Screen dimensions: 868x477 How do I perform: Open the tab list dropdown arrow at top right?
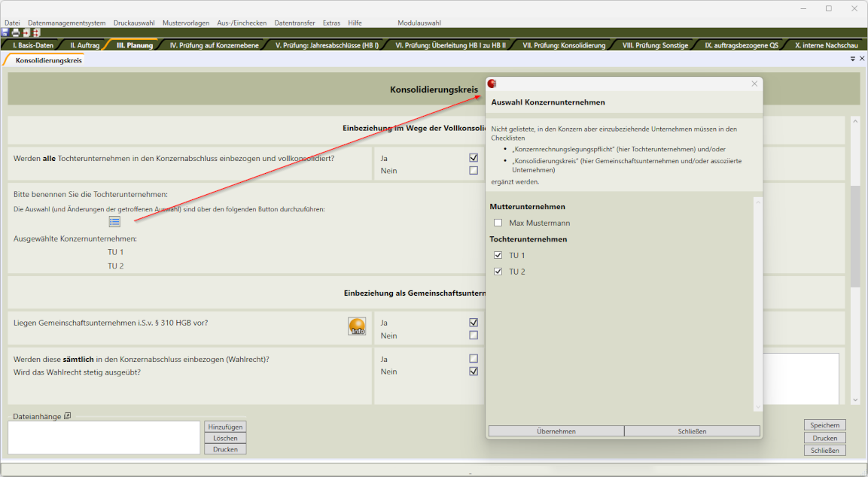(853, 59)
